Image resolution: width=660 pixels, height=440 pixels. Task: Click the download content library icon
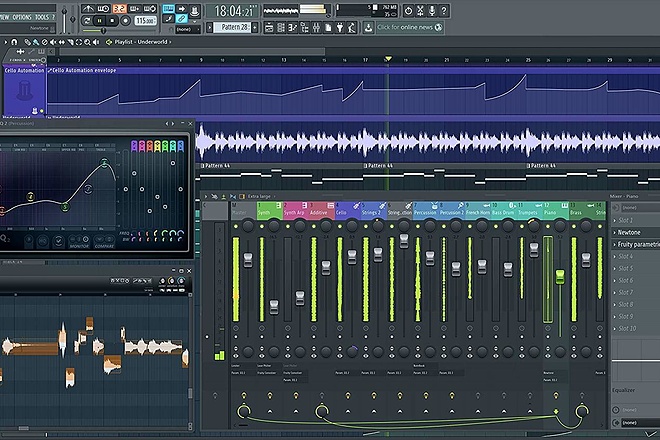(368, 27)
